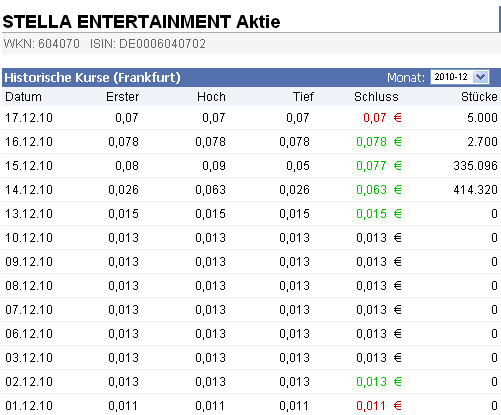Click the Hoch value 0,063 for 14.12.10
The image size is (501, 415).
coord(211,190)
